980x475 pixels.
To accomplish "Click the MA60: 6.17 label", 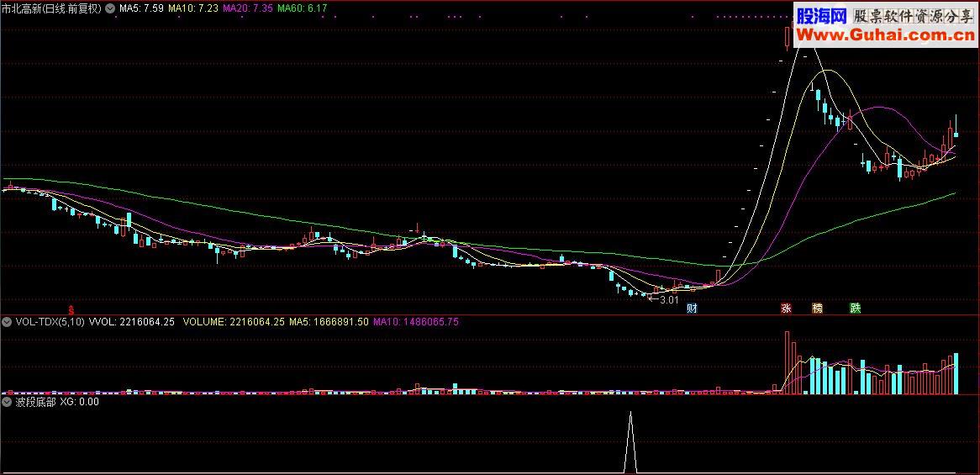I will 302,8.
